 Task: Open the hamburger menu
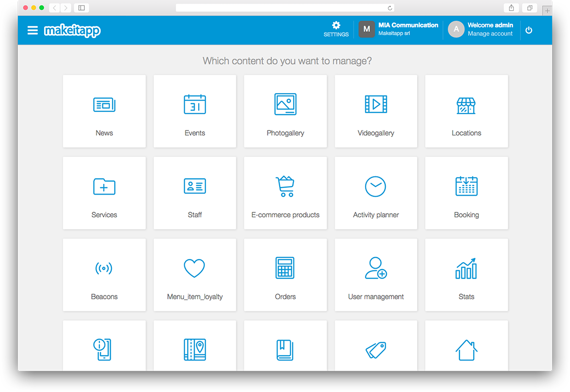[33, 30]
